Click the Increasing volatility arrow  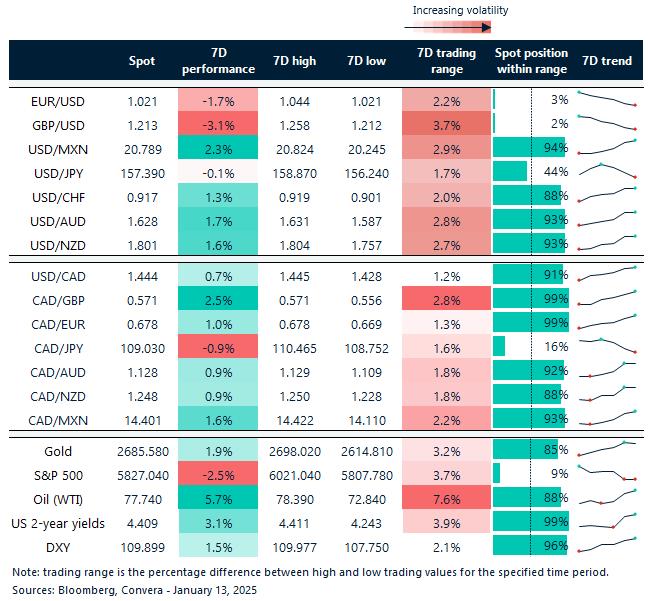pos(460,28)
